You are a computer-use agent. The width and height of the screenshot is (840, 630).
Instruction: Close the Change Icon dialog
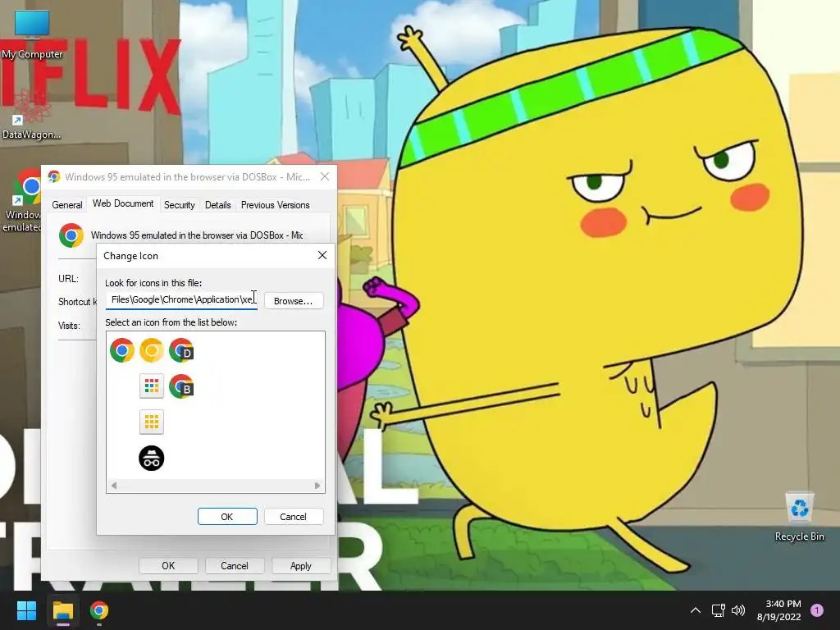322,255
